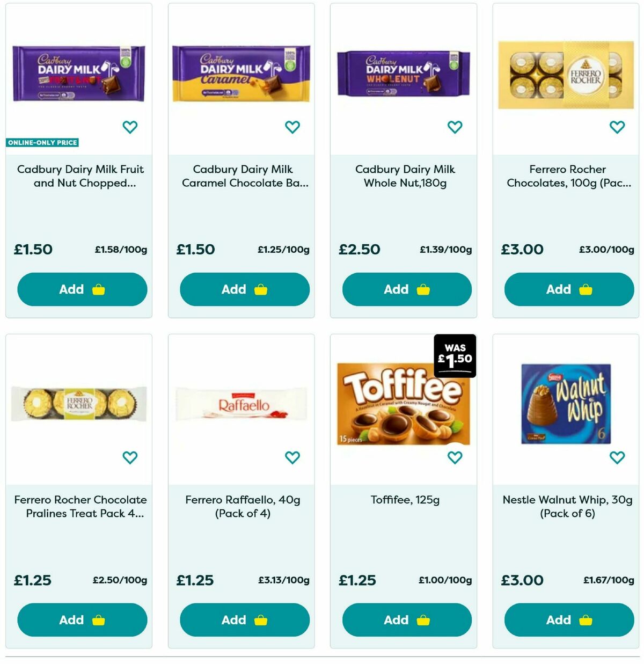Click the basket icon on Fruit and Nut's Add button
Screen dimensions: 644x664
(x=98, y=289)
